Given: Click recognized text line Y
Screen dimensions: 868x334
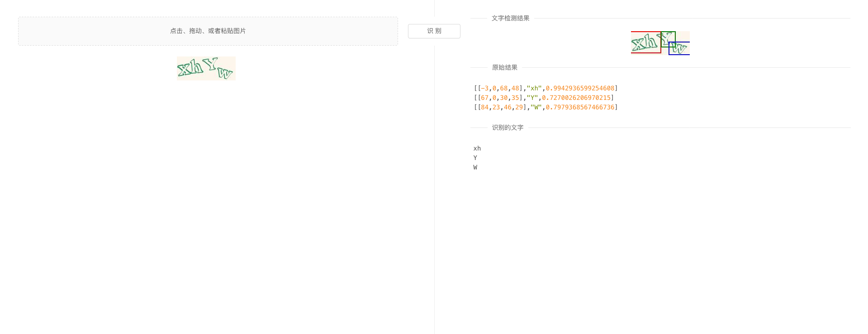Looking at the screenshot, I should pyautogui.click(x=475, y=158).
